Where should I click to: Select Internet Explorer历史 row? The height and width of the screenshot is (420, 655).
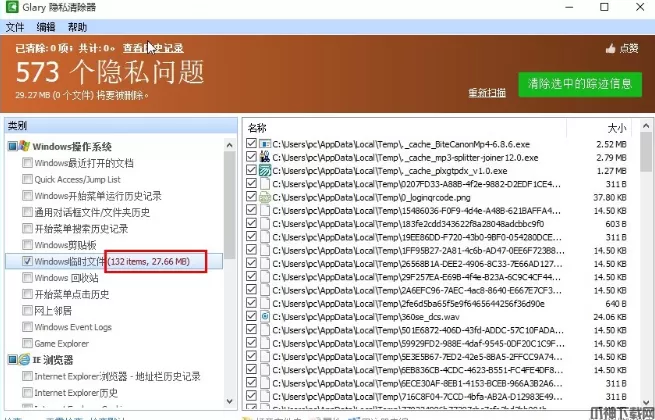point(76,393)
